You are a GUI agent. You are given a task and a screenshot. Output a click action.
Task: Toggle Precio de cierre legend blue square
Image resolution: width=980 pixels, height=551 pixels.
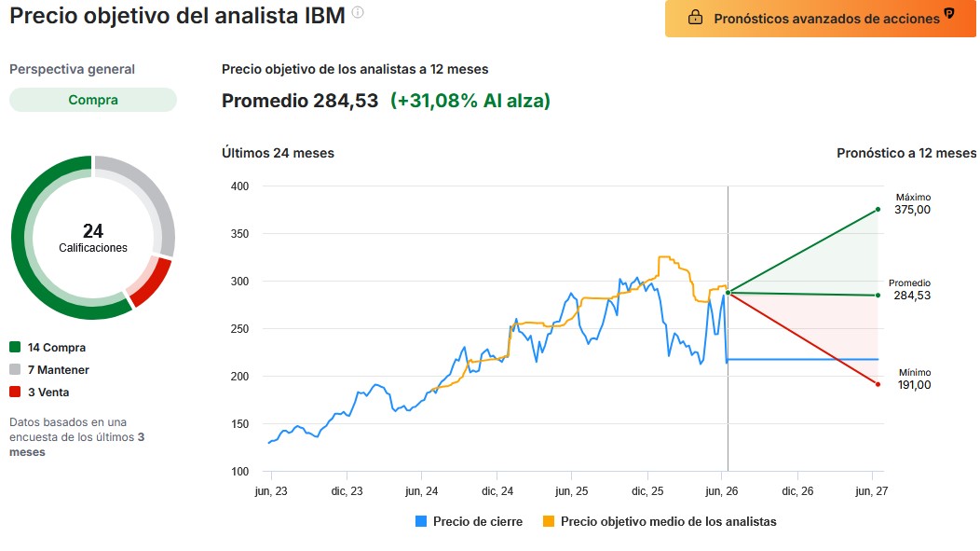421,521
